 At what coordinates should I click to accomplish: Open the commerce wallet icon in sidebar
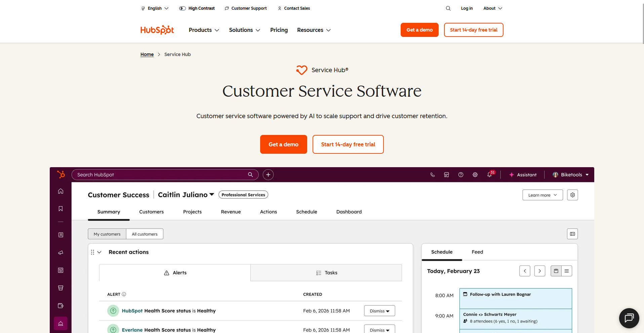(61, 305)
